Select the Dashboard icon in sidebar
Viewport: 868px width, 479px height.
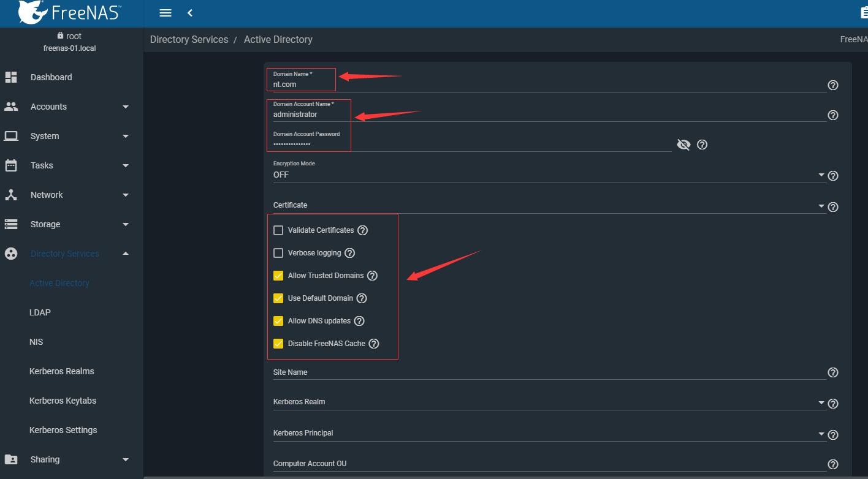pos(12,77)
